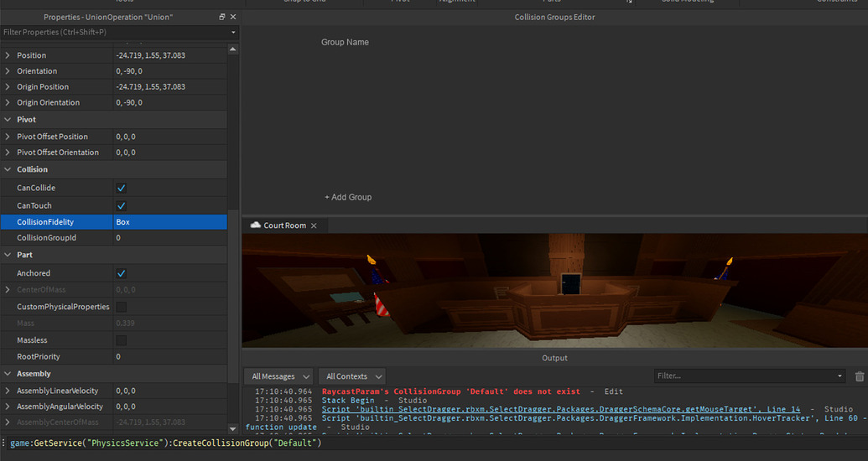Select the Origin Orientation value 0, -90, 0
This screenshot has height=461, width=868.
[129, 102]
